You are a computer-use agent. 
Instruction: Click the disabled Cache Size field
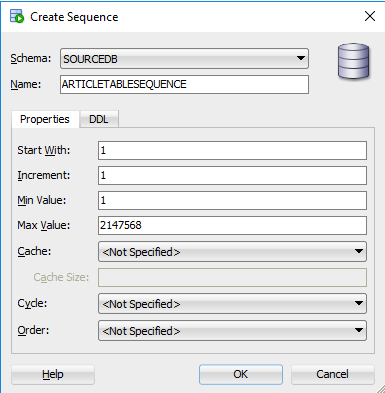click(232, 277)
